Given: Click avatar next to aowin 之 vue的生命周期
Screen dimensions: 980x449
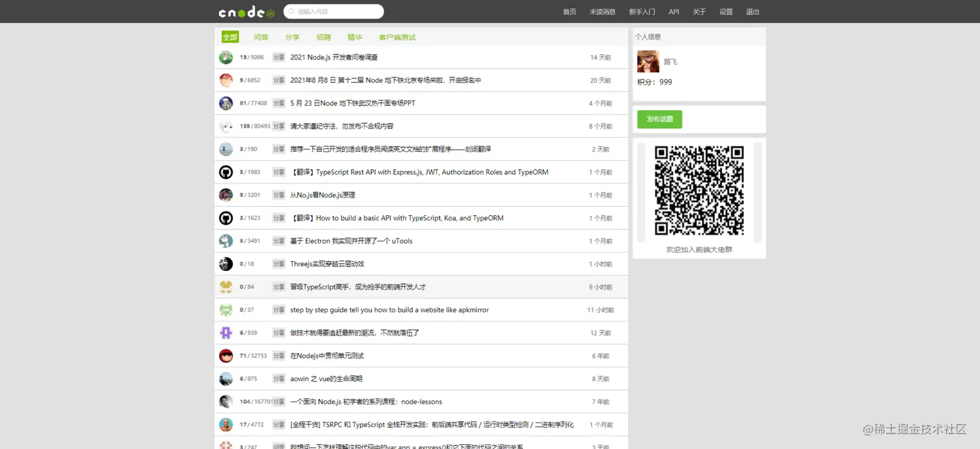Looking at the screenshot, I should [x=225, y=378].
